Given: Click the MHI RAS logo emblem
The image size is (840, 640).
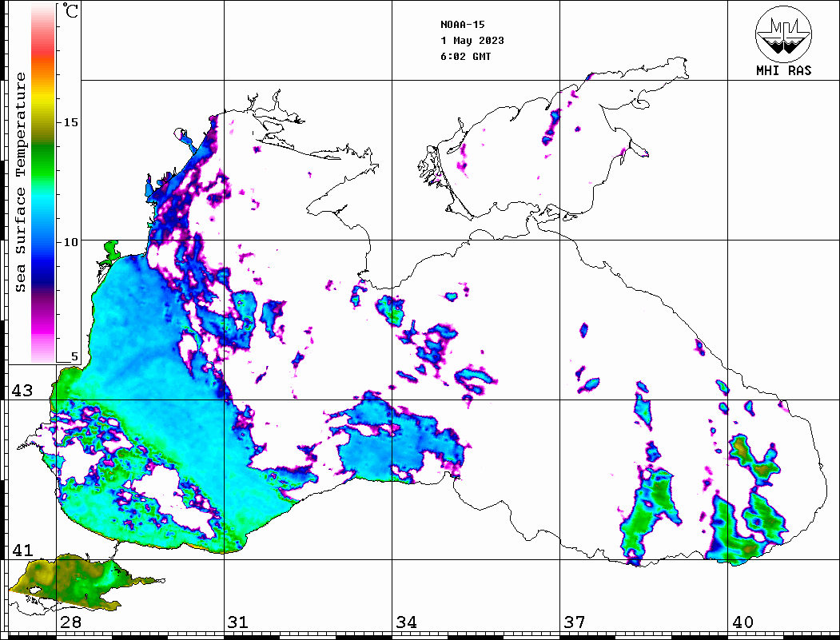Looking at the screenshot, I should click(x=783, y=34).
